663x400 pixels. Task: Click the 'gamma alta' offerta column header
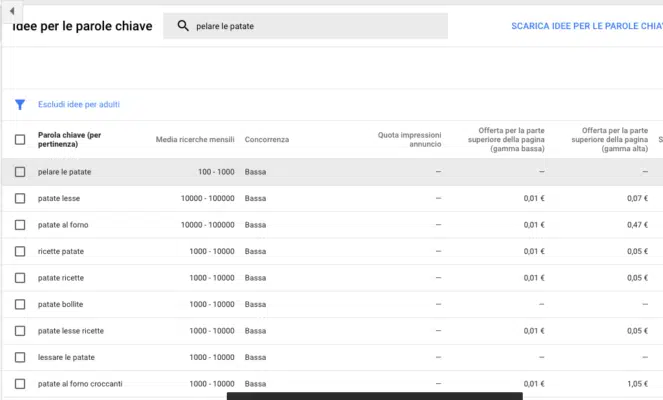click(x=610, y=140)
